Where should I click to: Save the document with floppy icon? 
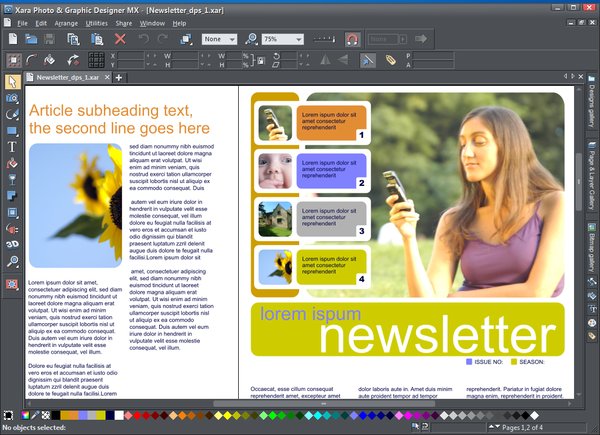click(x=49, y=39)
